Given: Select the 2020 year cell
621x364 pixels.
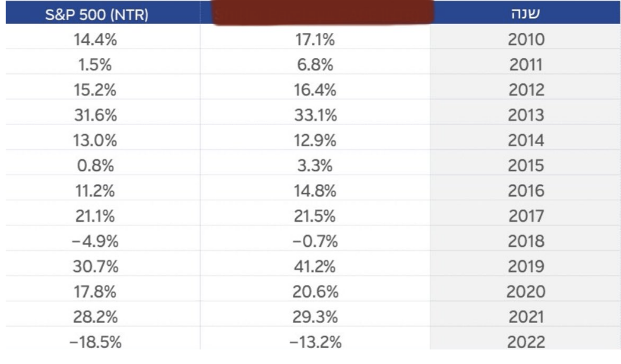Looking at the screenshot, I should [x=526, y=291].
